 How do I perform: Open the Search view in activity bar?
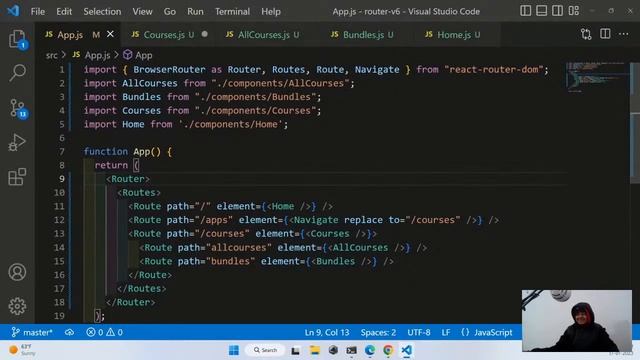click(17, 73)
